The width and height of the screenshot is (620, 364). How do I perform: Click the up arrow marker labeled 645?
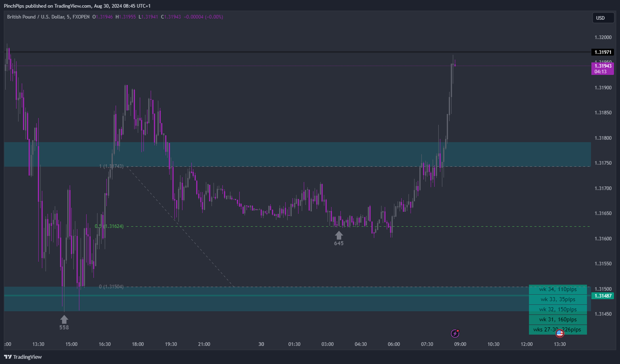click(x=339, y=235)
